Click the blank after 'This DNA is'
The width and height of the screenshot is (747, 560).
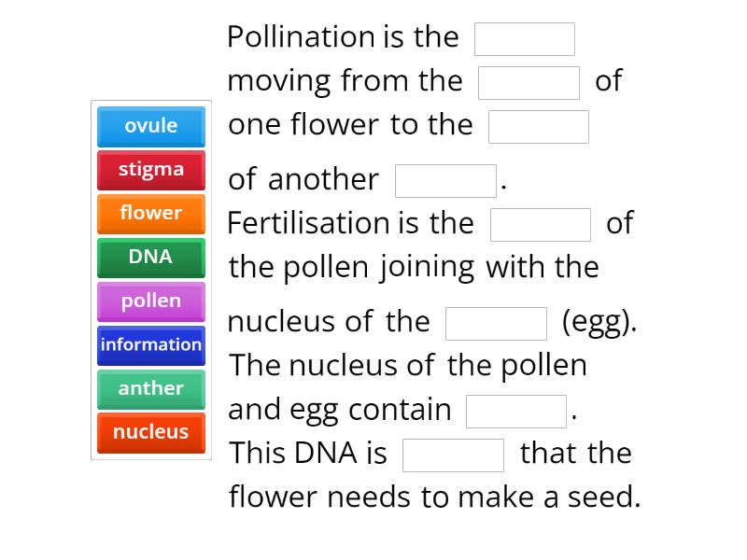click(453, 455)
